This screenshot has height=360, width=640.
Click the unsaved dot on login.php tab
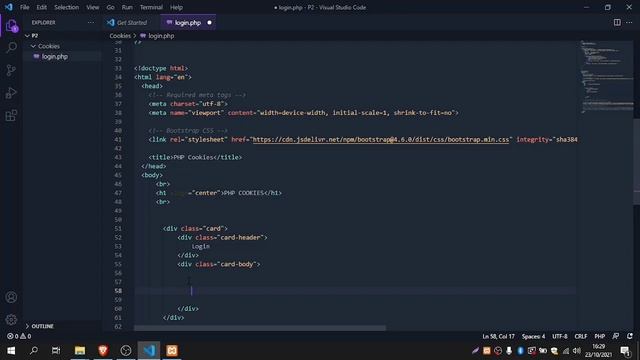(x=209, y=23)
